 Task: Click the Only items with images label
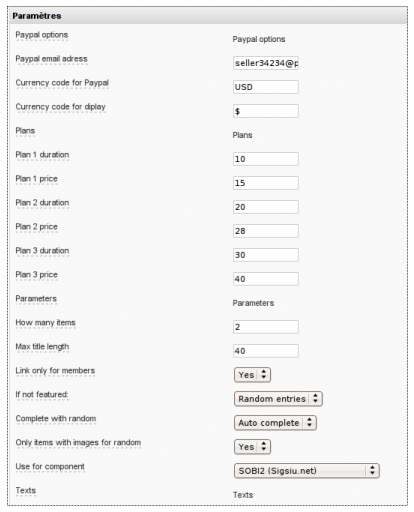78,443
